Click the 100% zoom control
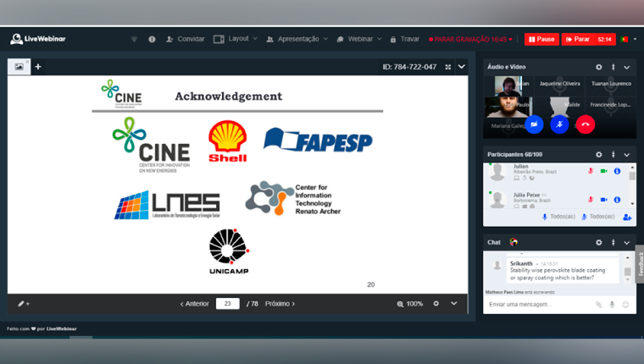644x364 pixels. (409, 304)
